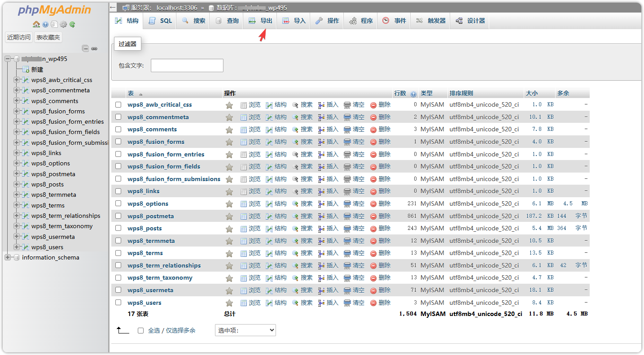Select the wps8_postmeta row checkbox
This screenshot has height=355, width=644.
click(x=118, y=216)
